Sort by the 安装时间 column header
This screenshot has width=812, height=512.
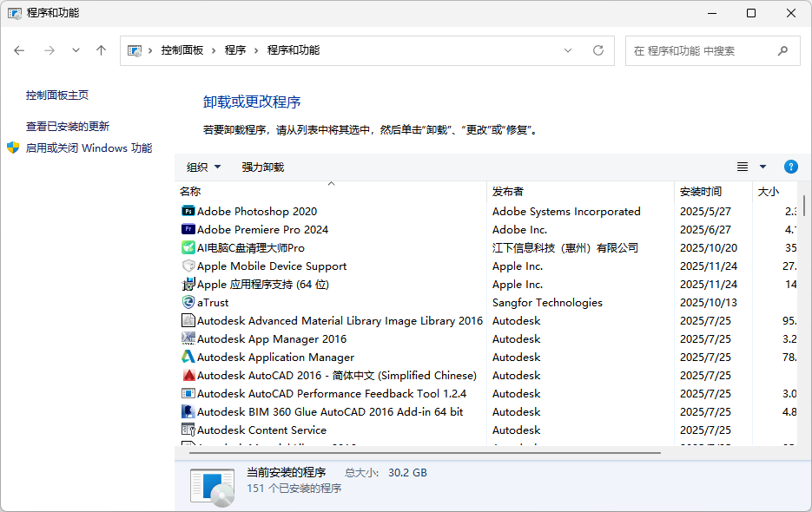coord(713,191)
